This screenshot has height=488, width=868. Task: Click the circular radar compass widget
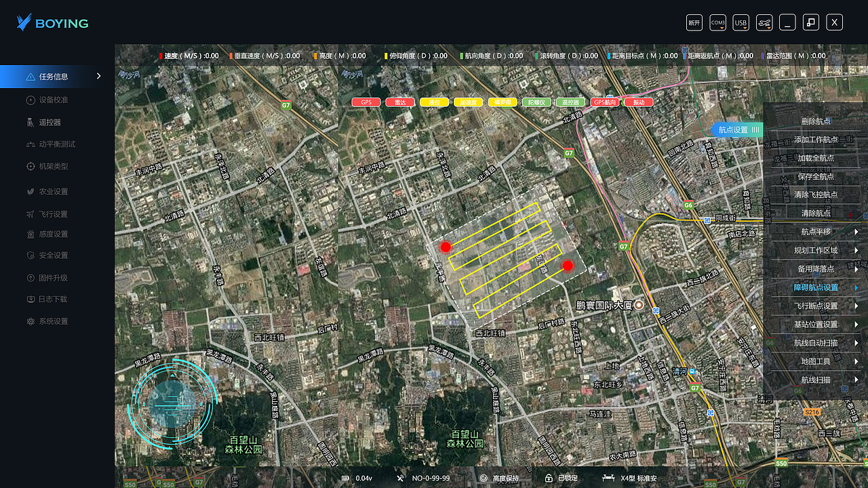pyautogui.click(x=172, y=404)
